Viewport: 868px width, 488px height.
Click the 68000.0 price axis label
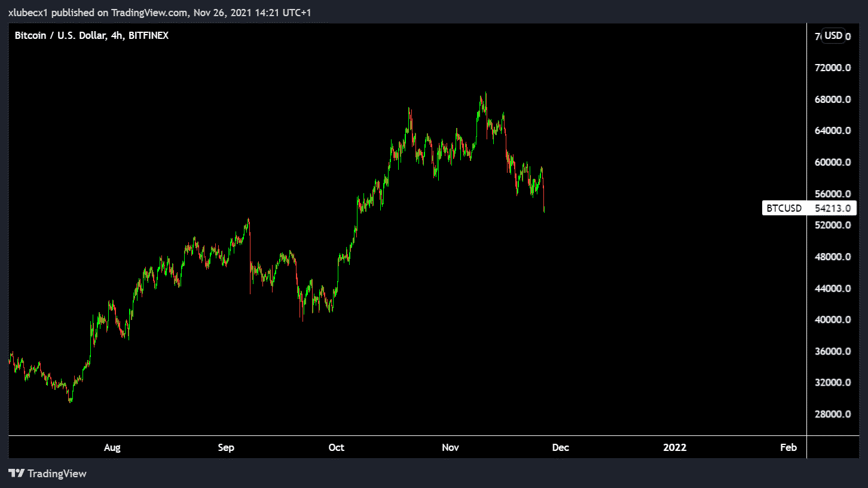(x=833, y=99)
